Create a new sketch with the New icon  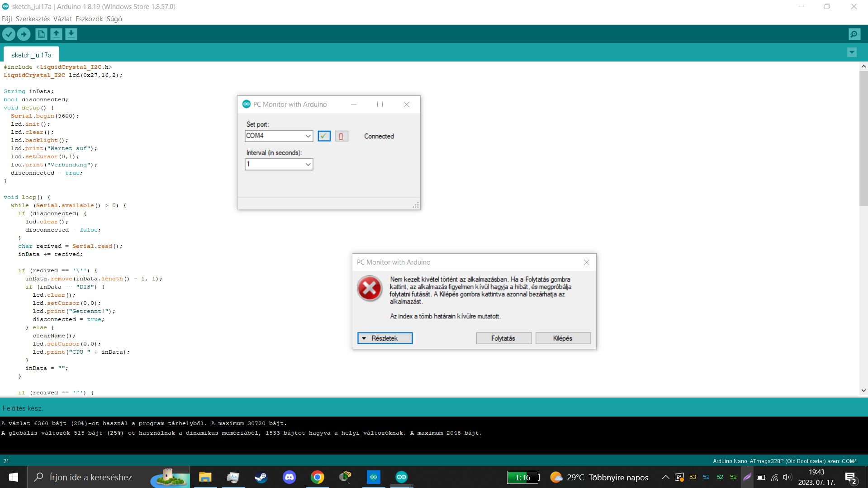click(x=41, y=34)
